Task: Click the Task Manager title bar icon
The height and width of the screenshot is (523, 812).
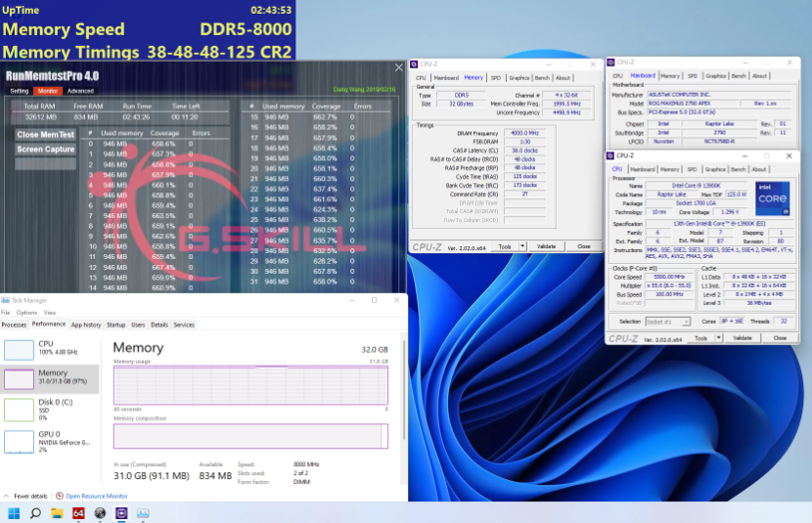Action: tap(5, 300)
